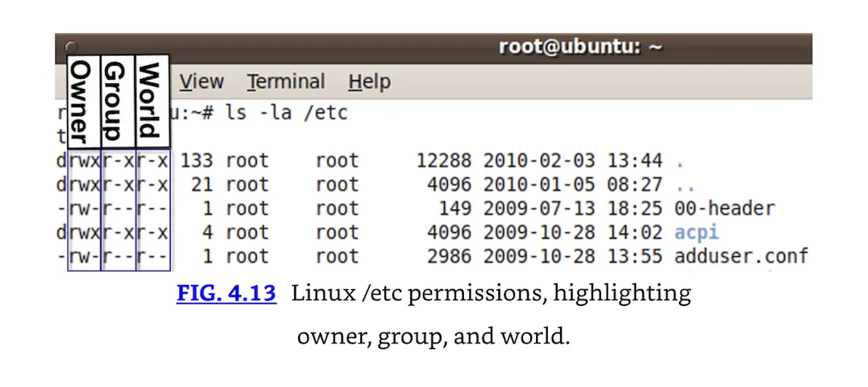Image resolution: width=868 pixels, height=387 pixels.
Task: Open the Help menu
Action: (369, 82)
